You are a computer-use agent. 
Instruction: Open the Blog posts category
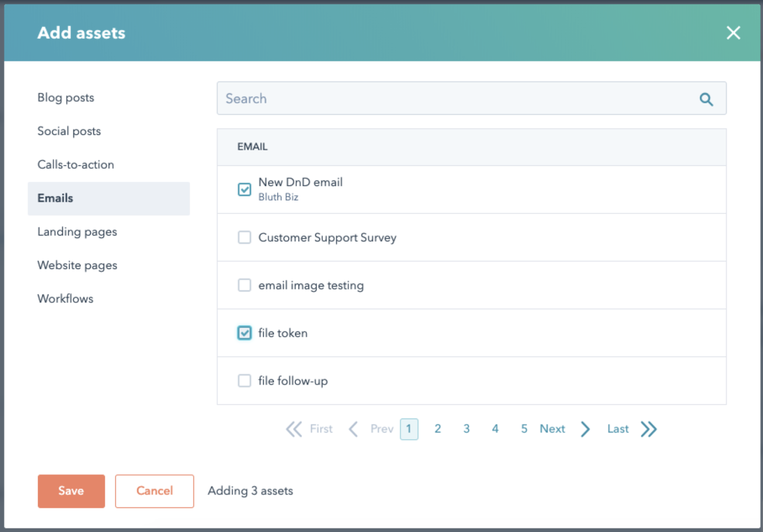(66, 98)
